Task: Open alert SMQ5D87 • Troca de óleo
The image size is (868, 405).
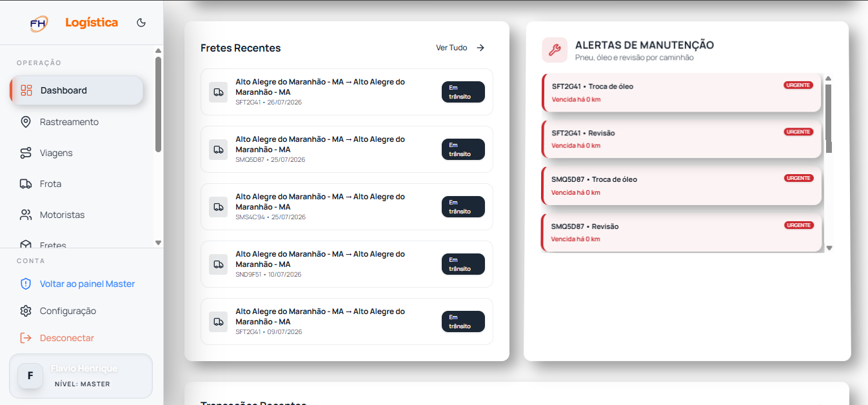Action: (x=682, y=186)
